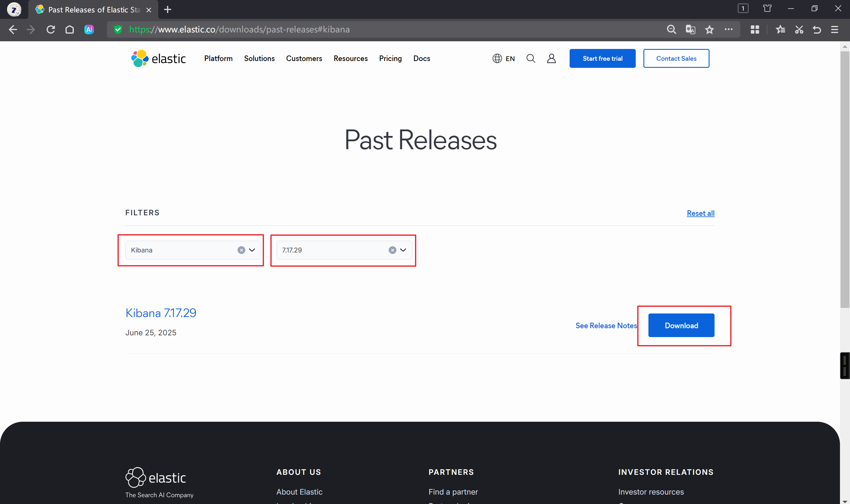Open a new tab with plus icon

168,9
